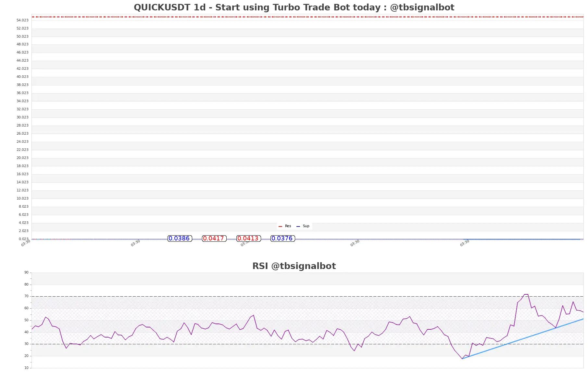Click the 10.023 price axis label

point(22,199)
